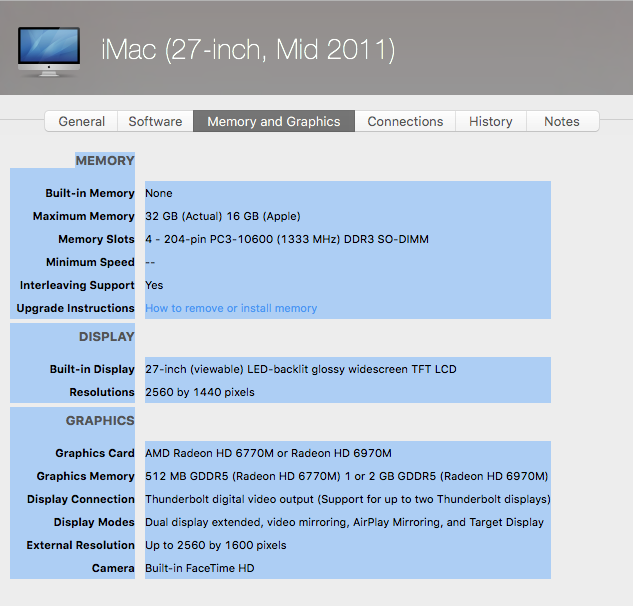This screenshot has height=606, width=633.
Task: Select the GRAPHICS section heading
Action: pos(100,420)
